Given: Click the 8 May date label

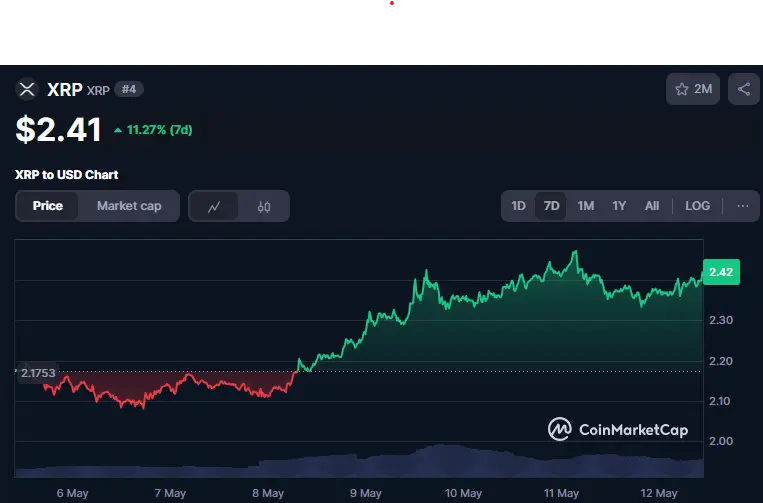Looking at the screenshot, I should (268, 493).
